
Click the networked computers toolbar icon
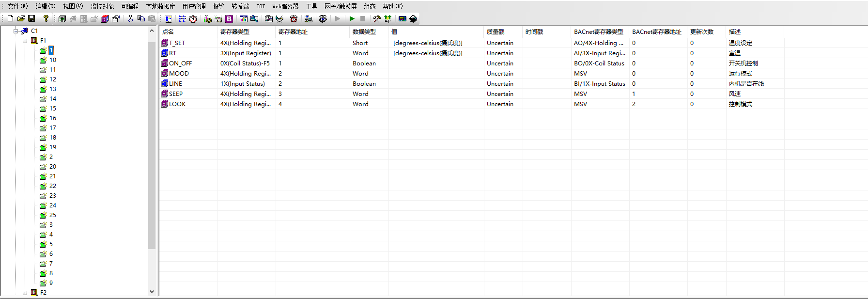(308, 19)
